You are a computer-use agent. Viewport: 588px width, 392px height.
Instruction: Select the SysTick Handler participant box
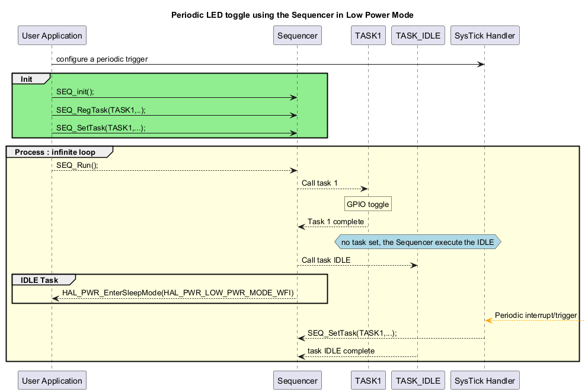point(484,35)
